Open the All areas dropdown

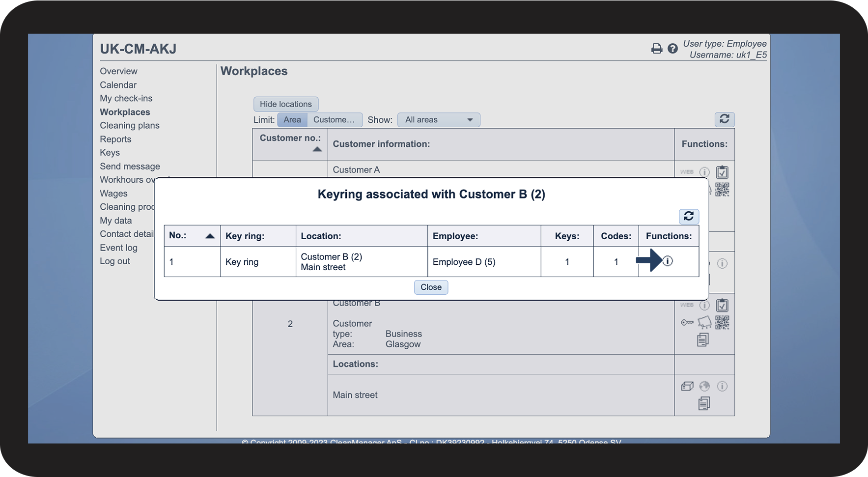438,120
